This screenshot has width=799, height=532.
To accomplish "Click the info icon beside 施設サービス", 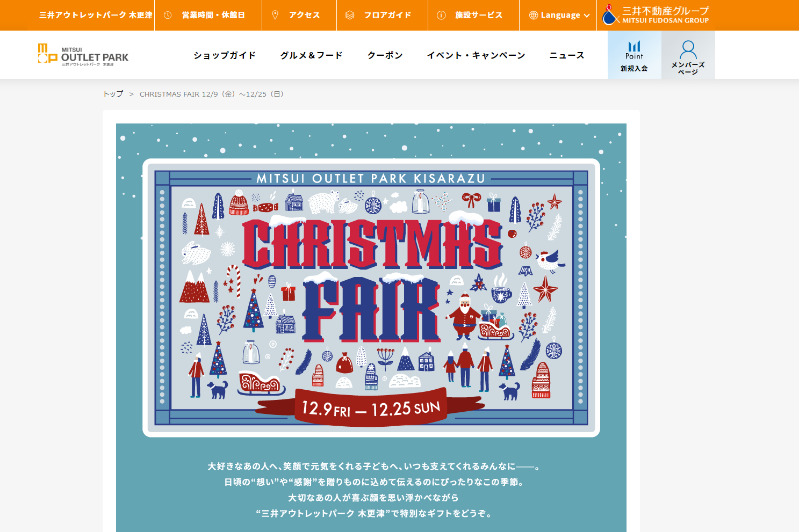I will pyautogui.click(x=441, y=15).
